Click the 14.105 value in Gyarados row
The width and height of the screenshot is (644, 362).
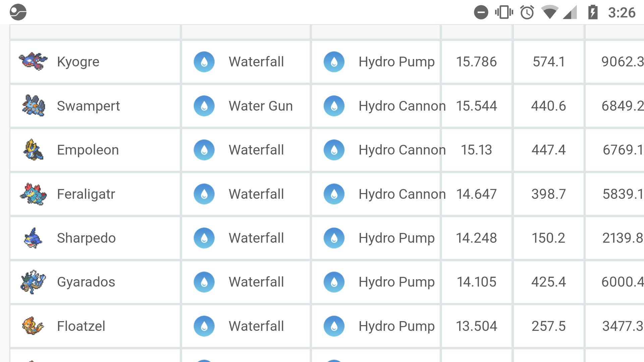tap(476, 282)
